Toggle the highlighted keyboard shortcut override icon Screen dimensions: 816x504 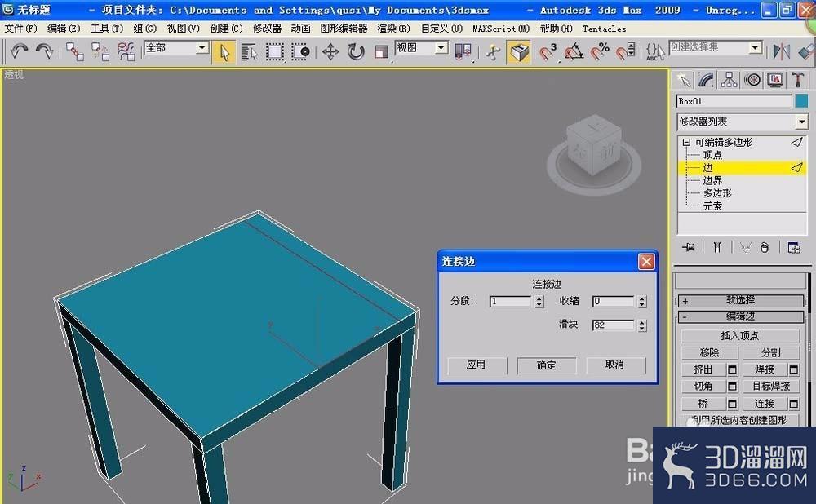coord(518,52)
